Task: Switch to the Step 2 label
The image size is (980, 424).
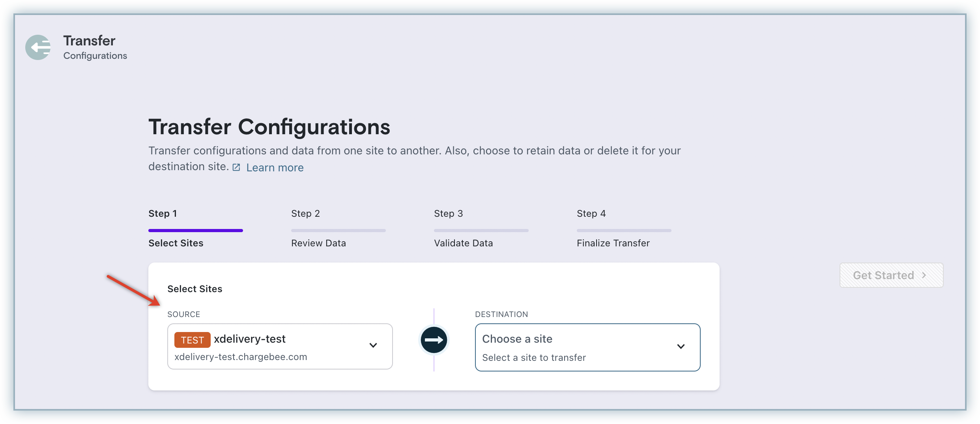Action: pyautogui.click(x=305, y=214)
